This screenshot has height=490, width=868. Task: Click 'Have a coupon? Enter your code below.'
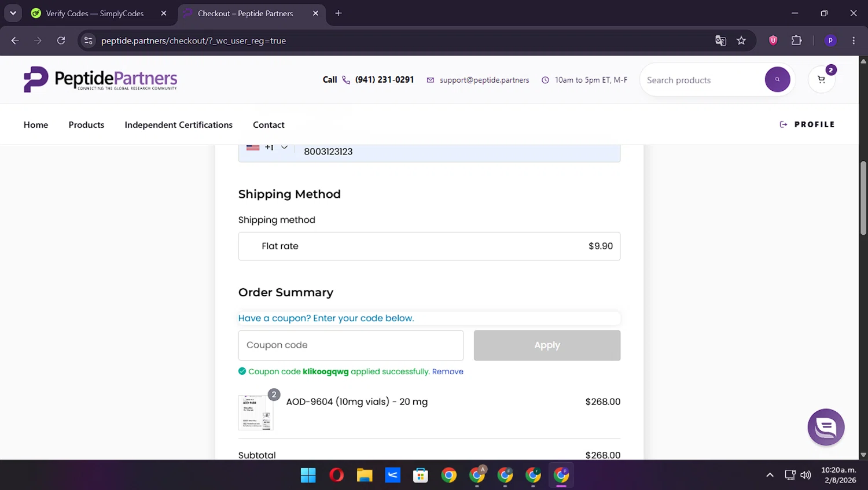pos(326,318)
